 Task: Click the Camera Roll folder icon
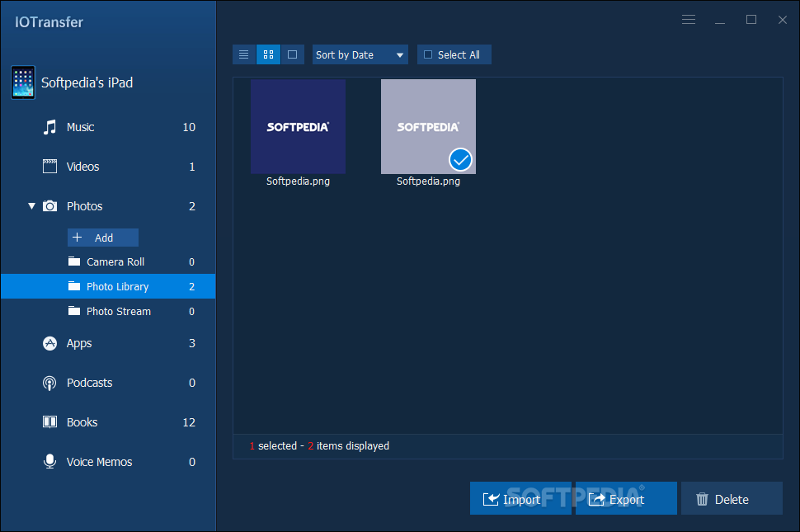point(74,261)
